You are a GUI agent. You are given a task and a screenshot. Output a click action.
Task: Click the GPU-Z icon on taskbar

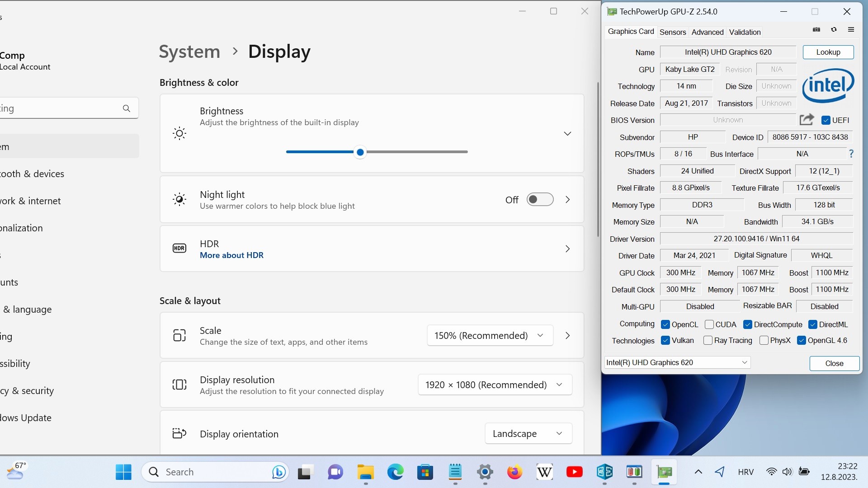pos(664,472)
